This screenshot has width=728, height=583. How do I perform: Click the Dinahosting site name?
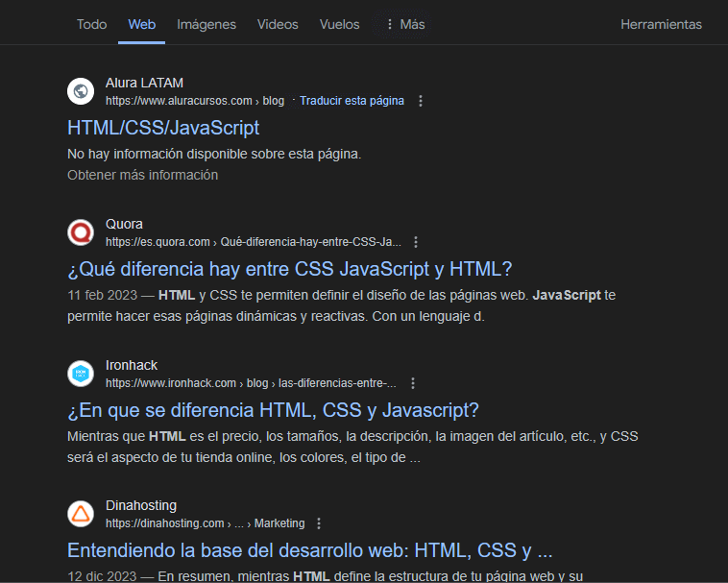pos(141,505)
